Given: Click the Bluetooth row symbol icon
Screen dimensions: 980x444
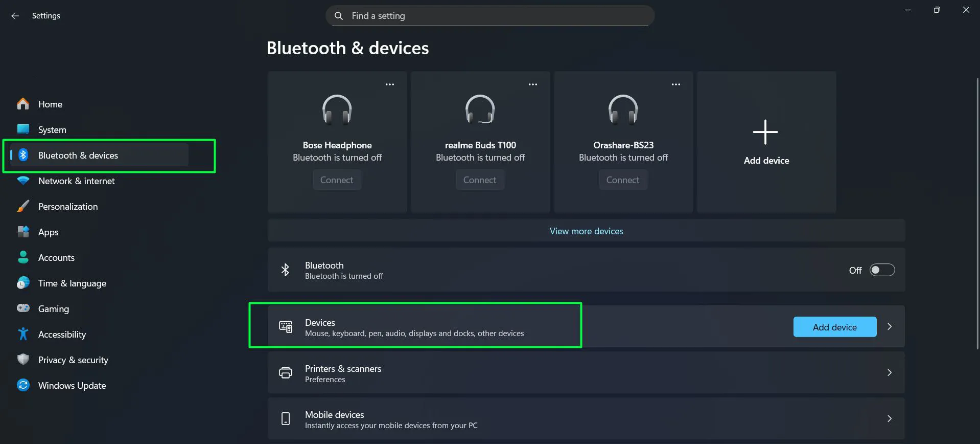Looking at the screenshot, I should tap(285, 270).
